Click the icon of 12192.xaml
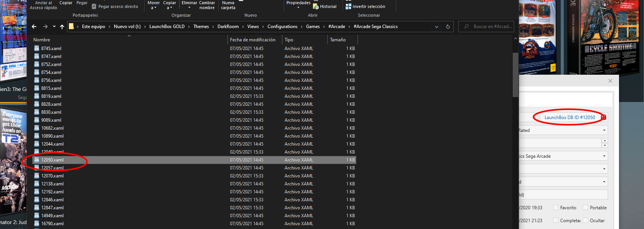644x229 pixels. pos(37,191)
